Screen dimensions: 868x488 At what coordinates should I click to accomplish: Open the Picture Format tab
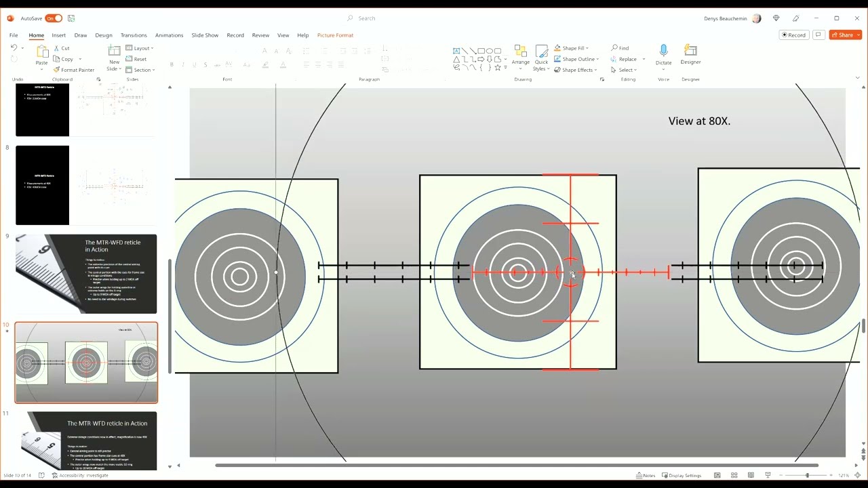335,35
